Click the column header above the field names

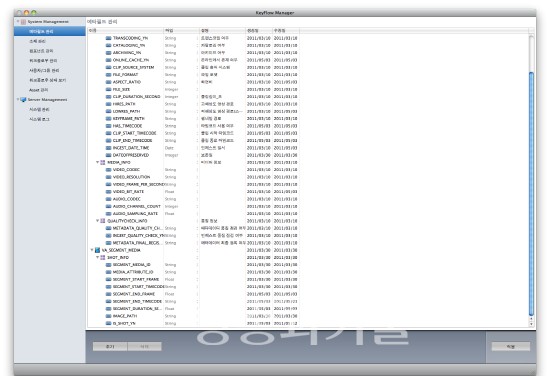tap(125, 31)
